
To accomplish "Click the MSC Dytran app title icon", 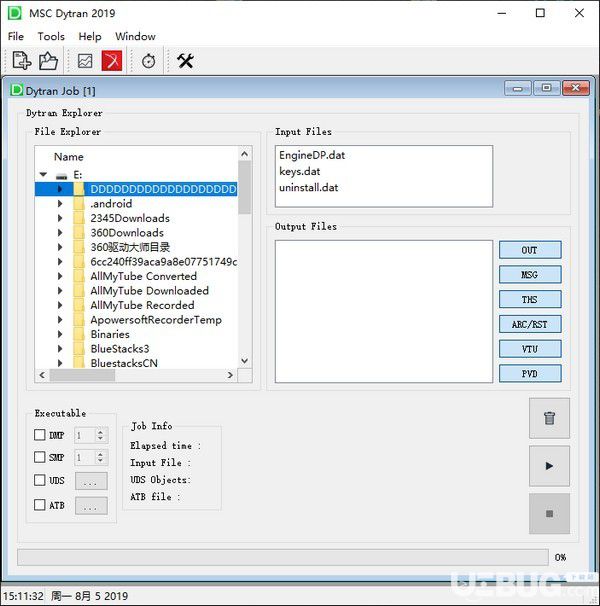I will pos(15,13).
